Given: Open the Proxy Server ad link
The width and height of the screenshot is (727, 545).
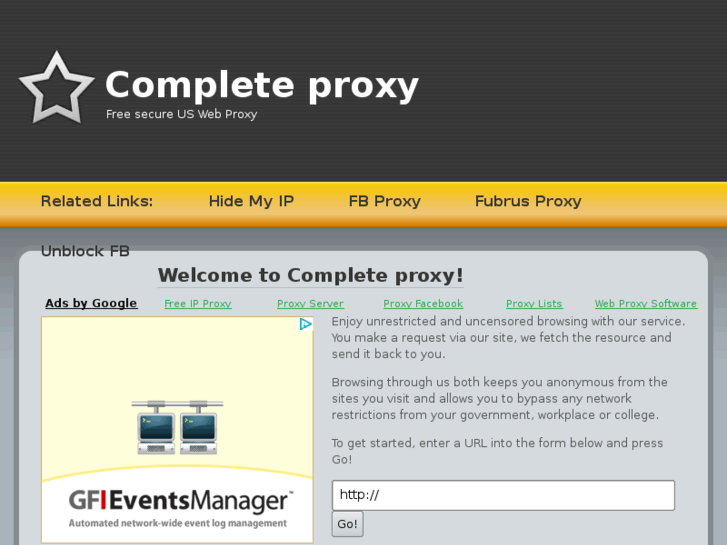Looking at the screenshot, I should (310, 304).
